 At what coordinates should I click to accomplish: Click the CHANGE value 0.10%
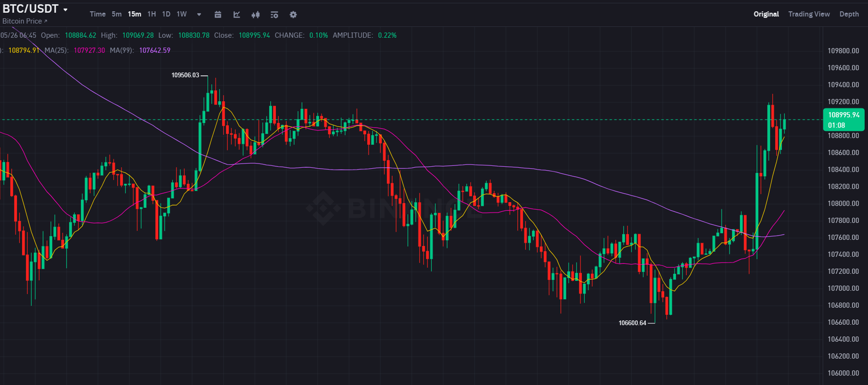click(x=319, y=35)
